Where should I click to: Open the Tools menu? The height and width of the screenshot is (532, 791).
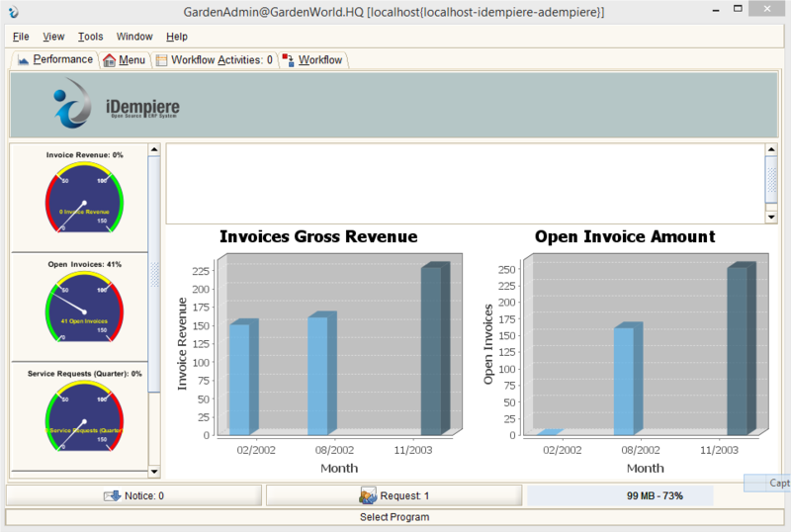click(x=90, y=37)
